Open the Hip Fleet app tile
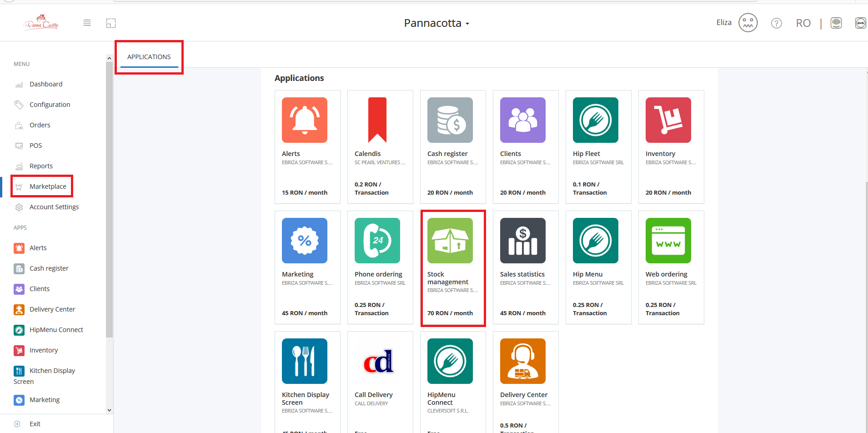868x433 pixels. 598,147
